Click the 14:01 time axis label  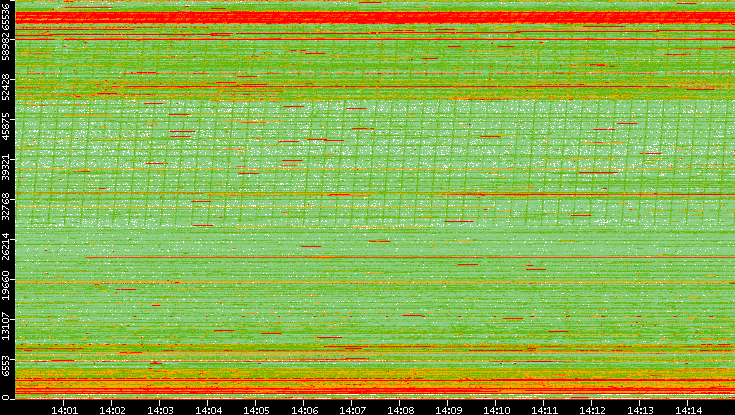coord(64,410)
